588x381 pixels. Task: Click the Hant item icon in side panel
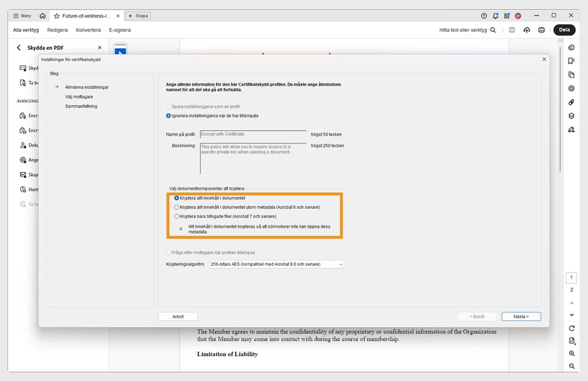click(23, 190)
